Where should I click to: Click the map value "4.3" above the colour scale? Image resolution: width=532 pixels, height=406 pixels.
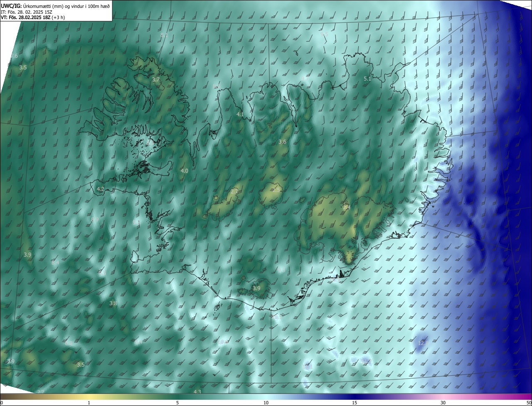coord(197,392)
